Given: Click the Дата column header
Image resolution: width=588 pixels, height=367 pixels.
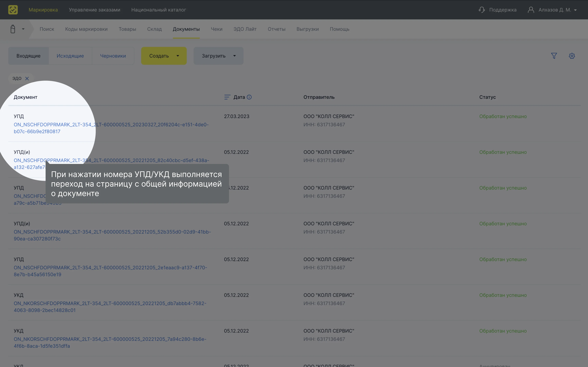Looking at the screenshot, I should [x=239, y=97].
